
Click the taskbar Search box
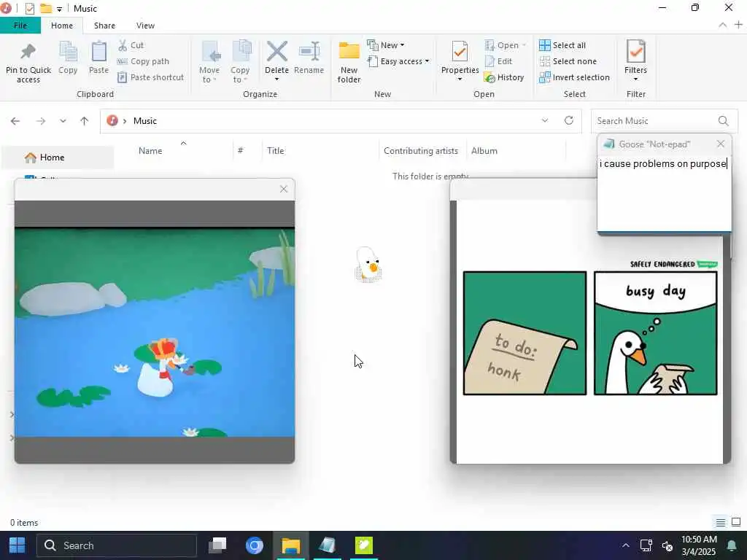(117, 545)
